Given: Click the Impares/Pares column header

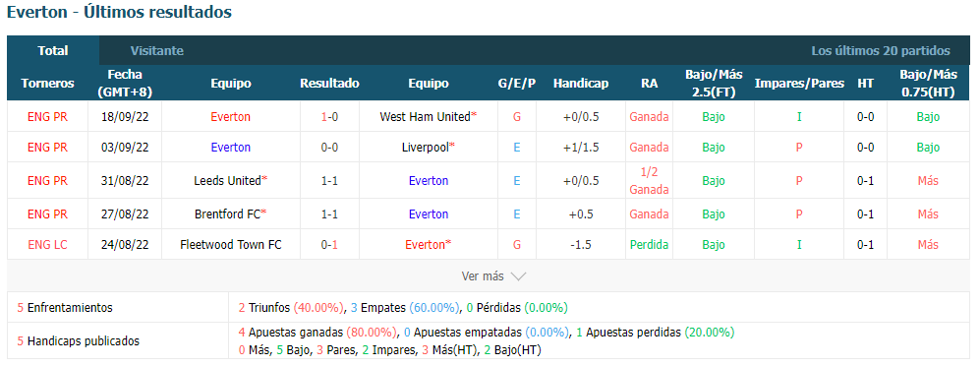Looking at the screenshot, I should pos(799,84).
